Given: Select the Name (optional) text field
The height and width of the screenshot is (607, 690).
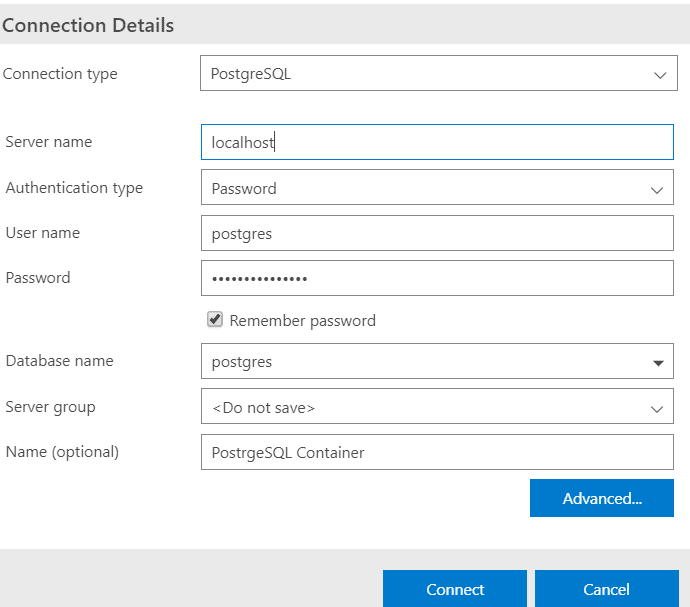Looking at the screenshot, I should point(437,452).
